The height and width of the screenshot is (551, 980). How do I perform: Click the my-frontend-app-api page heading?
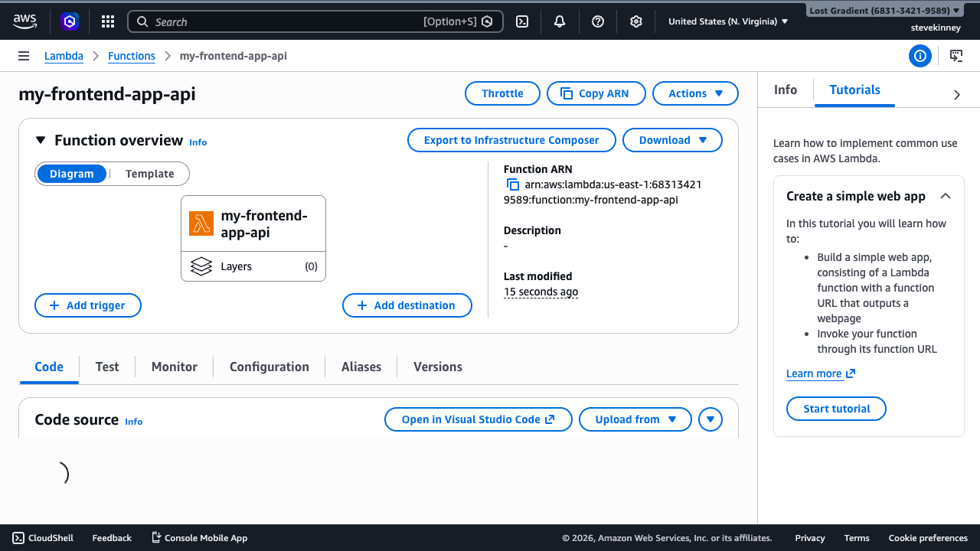click(107, 94)
